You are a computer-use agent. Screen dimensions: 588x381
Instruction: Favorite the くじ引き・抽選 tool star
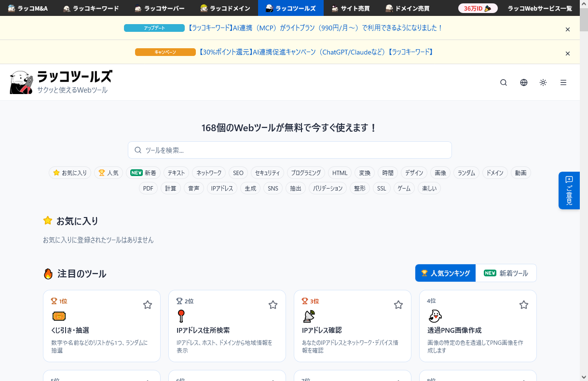point(148,305)
